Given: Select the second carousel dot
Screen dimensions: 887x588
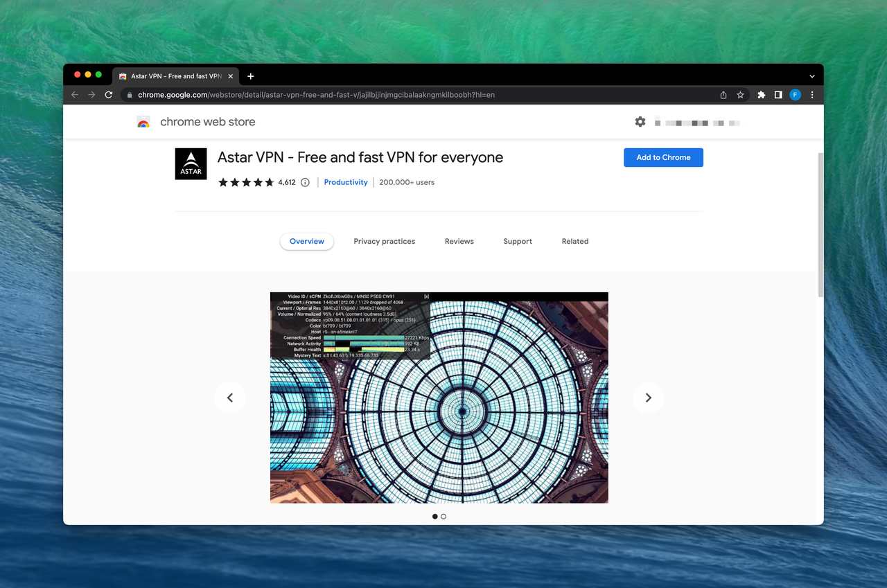Looking at the screenshot, I should pyautogui.click(x=443, y=516).
